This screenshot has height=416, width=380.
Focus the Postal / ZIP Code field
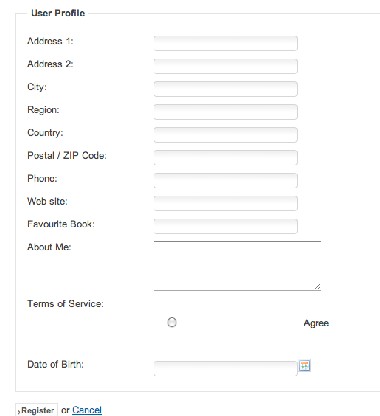[x=226, y=158]
